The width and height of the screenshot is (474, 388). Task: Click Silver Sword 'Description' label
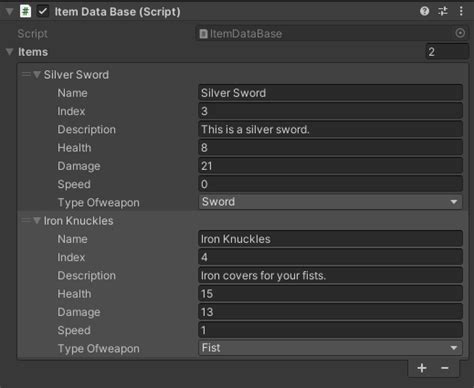87,130
